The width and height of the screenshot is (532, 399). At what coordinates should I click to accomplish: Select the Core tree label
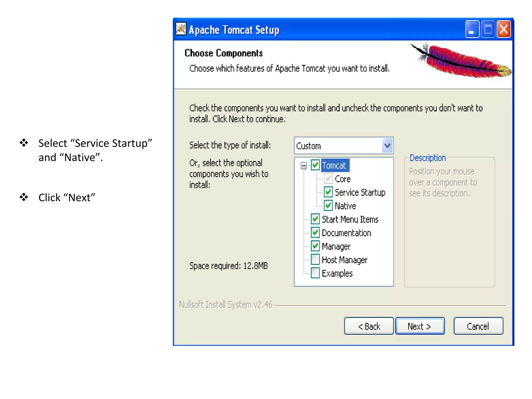pyautogui.click(x=343, y=179)
